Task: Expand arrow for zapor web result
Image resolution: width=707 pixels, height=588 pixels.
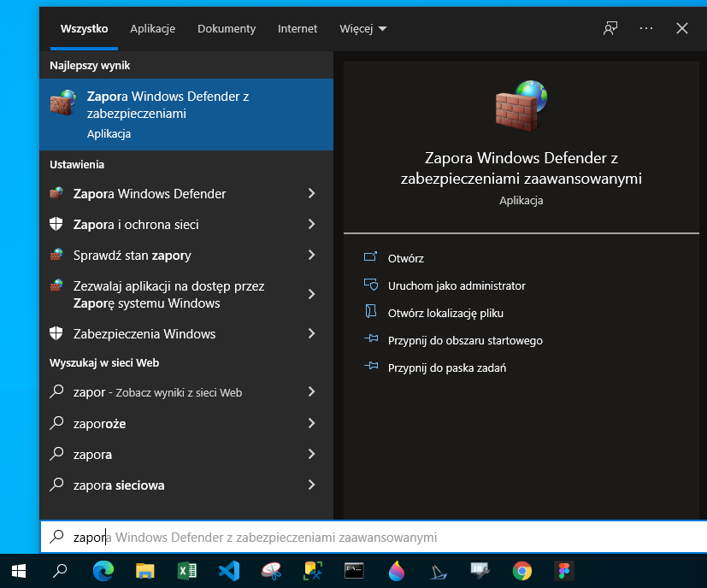Action: [x=311, y=391]
